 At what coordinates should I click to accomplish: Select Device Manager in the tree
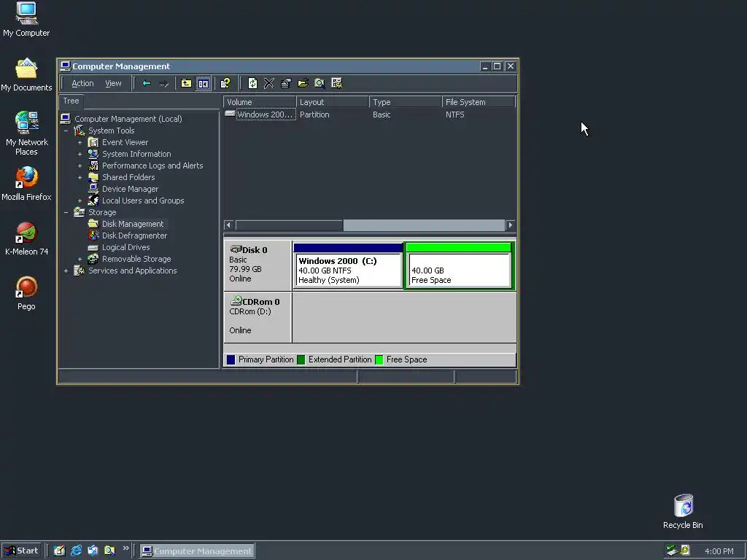click(x=130, y=189)
